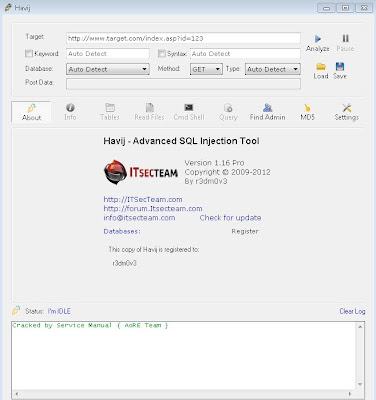Click log horizontal scrollbar left arrow
376x400 pixels.
coord(16,394)
